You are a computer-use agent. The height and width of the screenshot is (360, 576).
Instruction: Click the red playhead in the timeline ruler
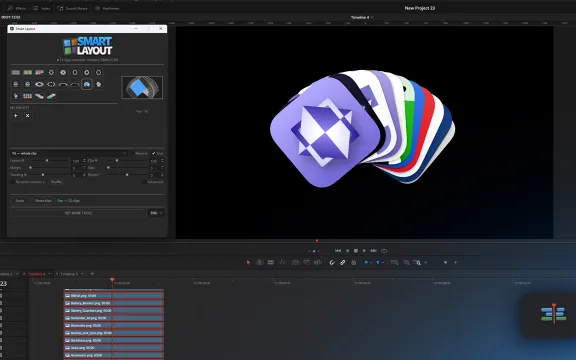point(112,280)
